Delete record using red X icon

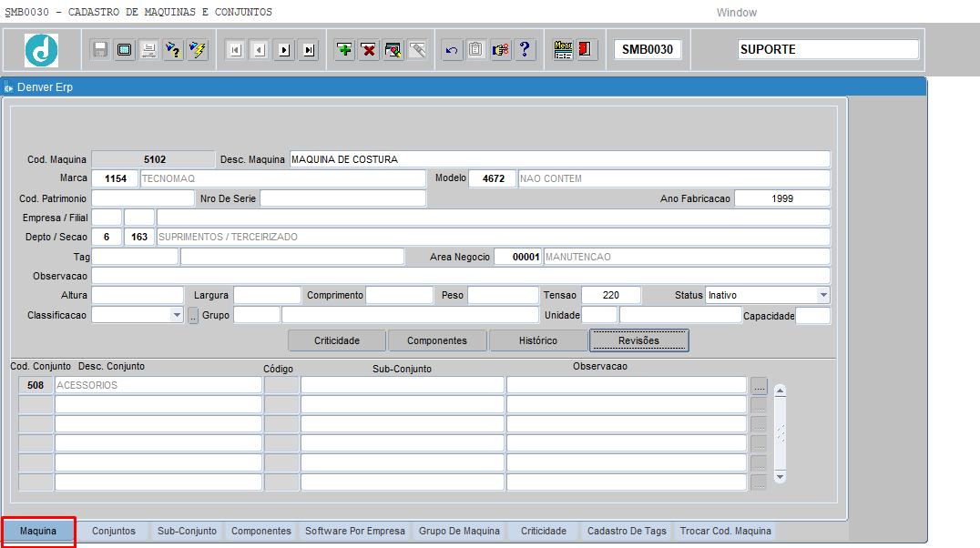pyautogui.click(x=369, y=50)
